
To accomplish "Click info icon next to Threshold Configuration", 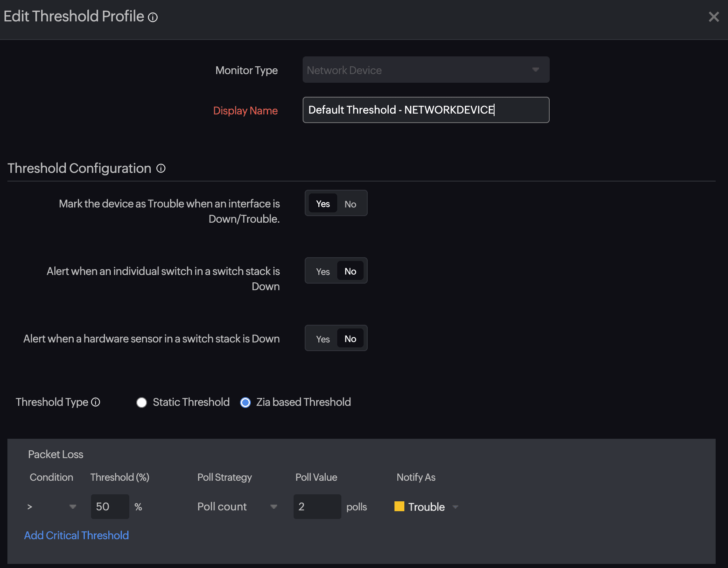I will [x=161, y=168].
